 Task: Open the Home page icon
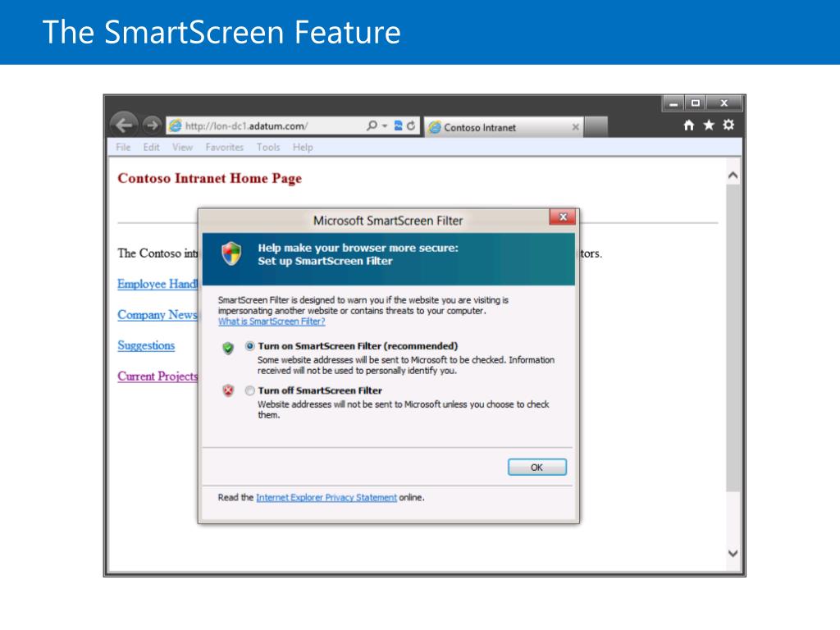[689, 125]
